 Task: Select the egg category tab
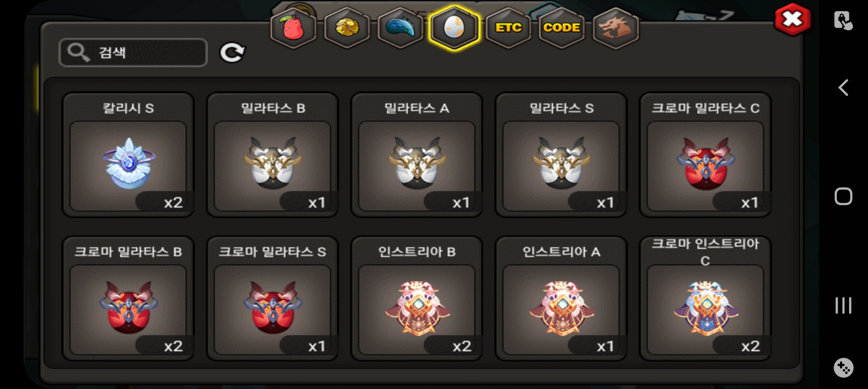[454, 28]
